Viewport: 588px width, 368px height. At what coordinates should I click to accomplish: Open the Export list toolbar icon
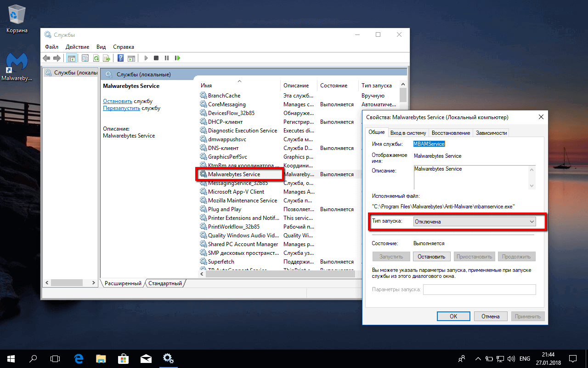(x=106, y=57)
